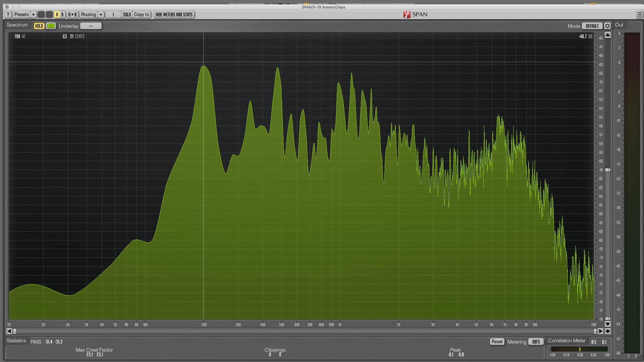Open channel group selector 1
The width and height of the screenshot is (644, 362).
pos(113,15)
